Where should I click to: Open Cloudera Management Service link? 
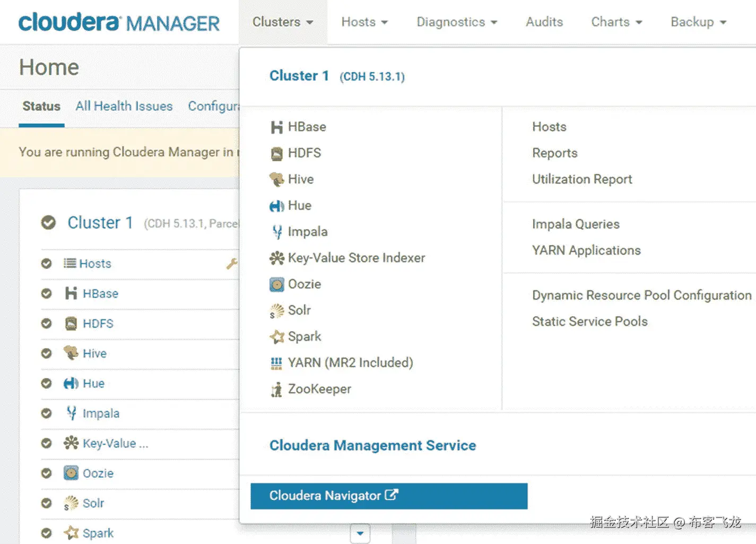(372, 445)
